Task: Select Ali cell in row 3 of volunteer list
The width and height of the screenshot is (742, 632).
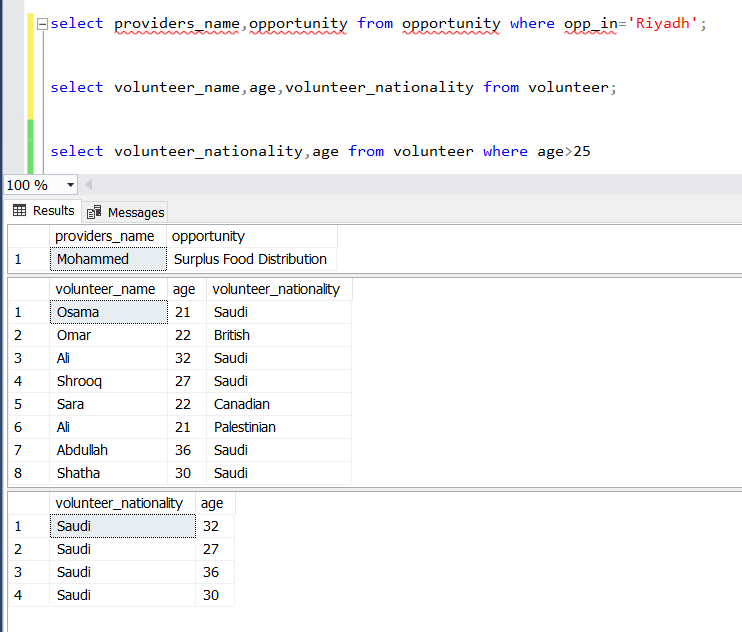Action: (109, 359)
